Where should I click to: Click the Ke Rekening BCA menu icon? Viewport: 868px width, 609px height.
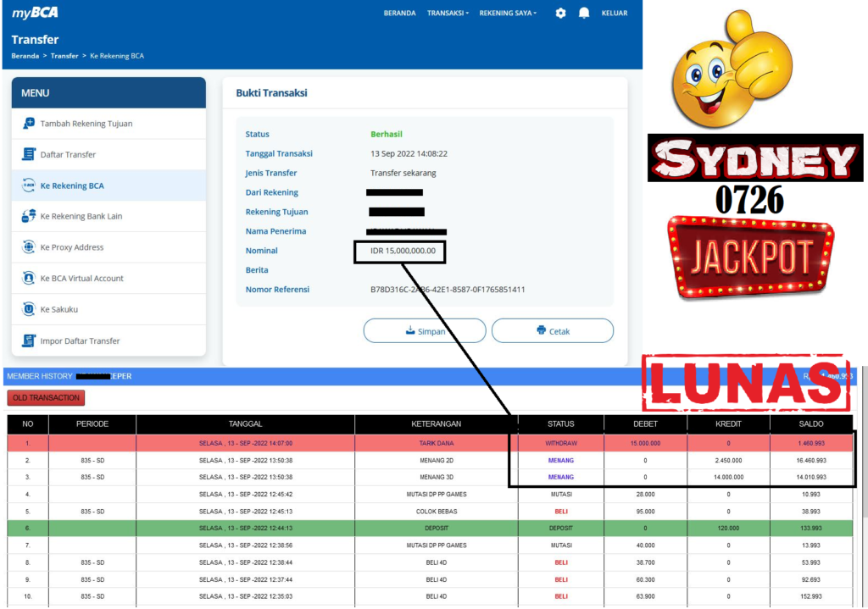[x=28, y=185]
